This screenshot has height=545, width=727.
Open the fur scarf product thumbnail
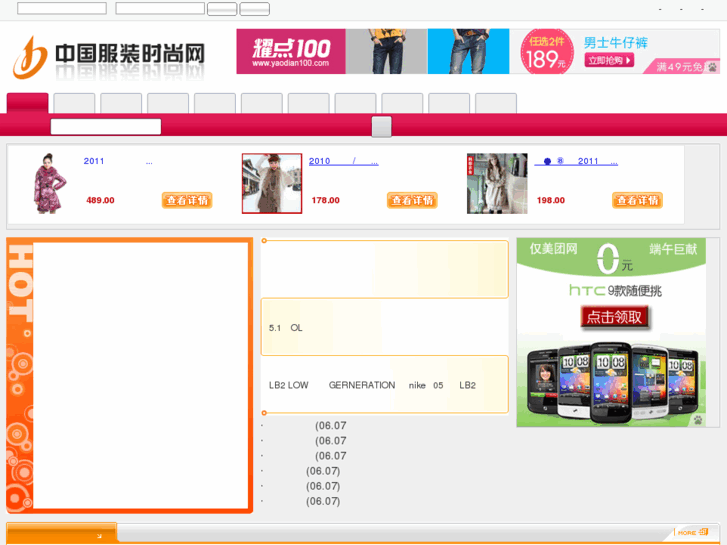(272, 184)
